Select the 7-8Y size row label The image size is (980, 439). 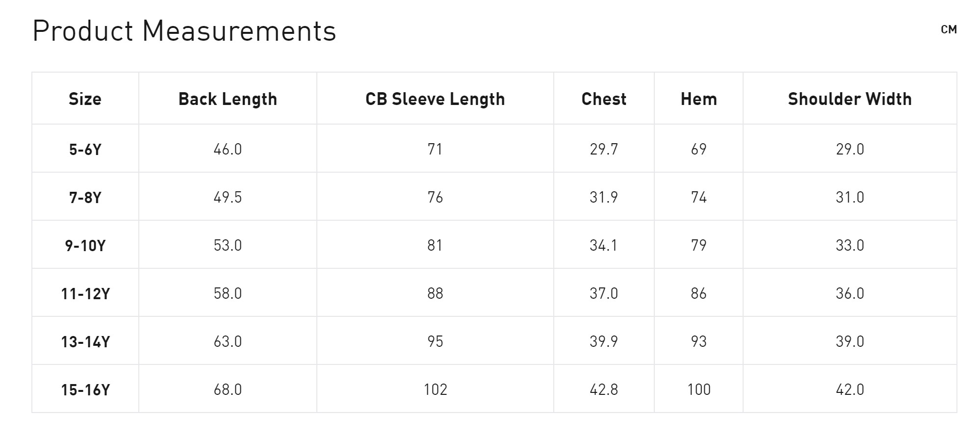coord(85,197)
